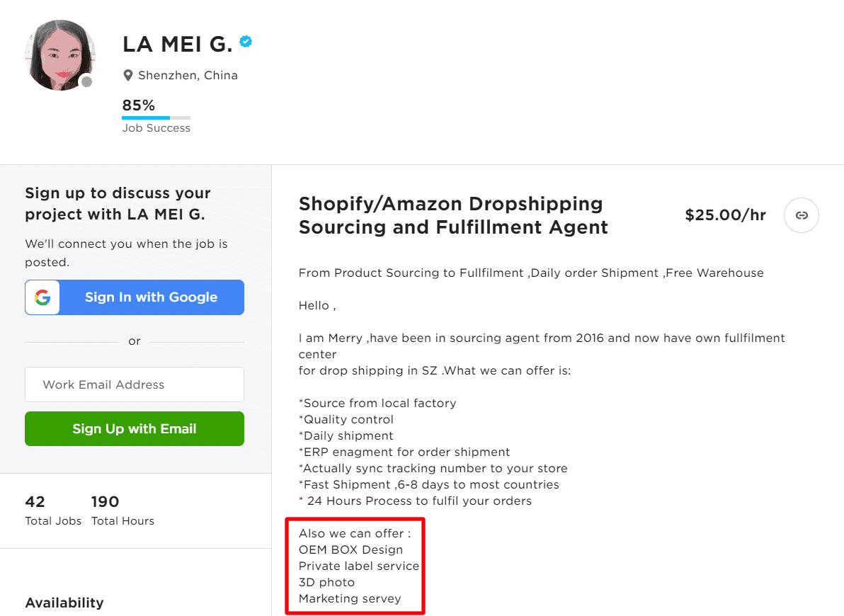Select the Shenzhen, China location text

tap(188, 75)
